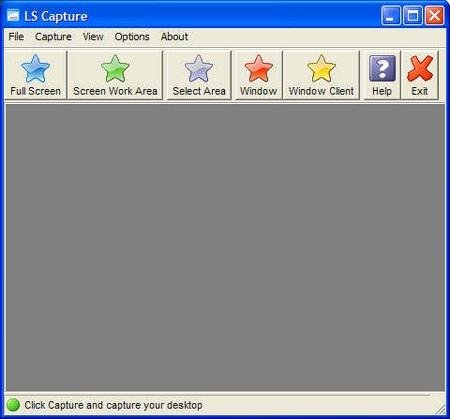Screen dimensions: 450x419
Task: Open Help via the question mark icon
Action: (x=382, y=69)
